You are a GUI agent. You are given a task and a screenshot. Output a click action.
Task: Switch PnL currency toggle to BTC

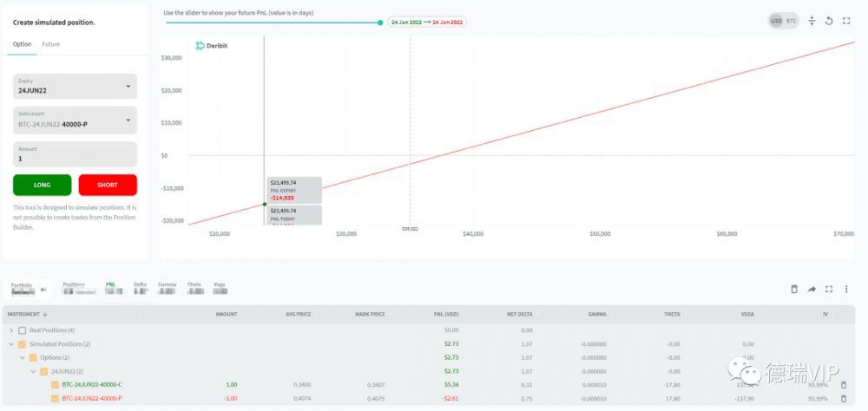(x=791, y=21)
